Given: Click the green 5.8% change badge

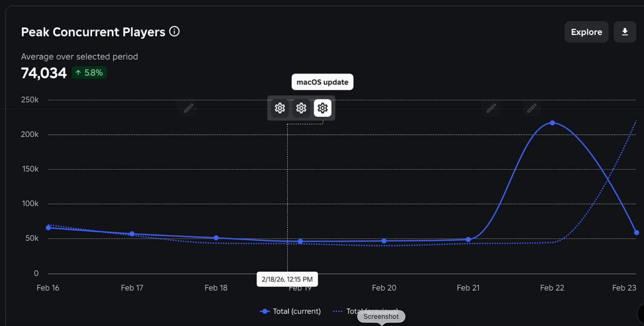Looking at the screenshot, I should [x=89, y=73].
